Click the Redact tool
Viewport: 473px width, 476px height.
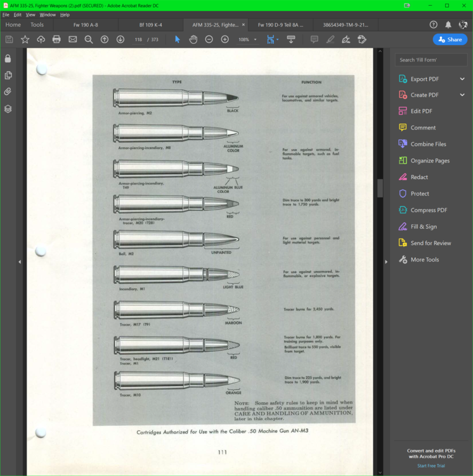418,177
